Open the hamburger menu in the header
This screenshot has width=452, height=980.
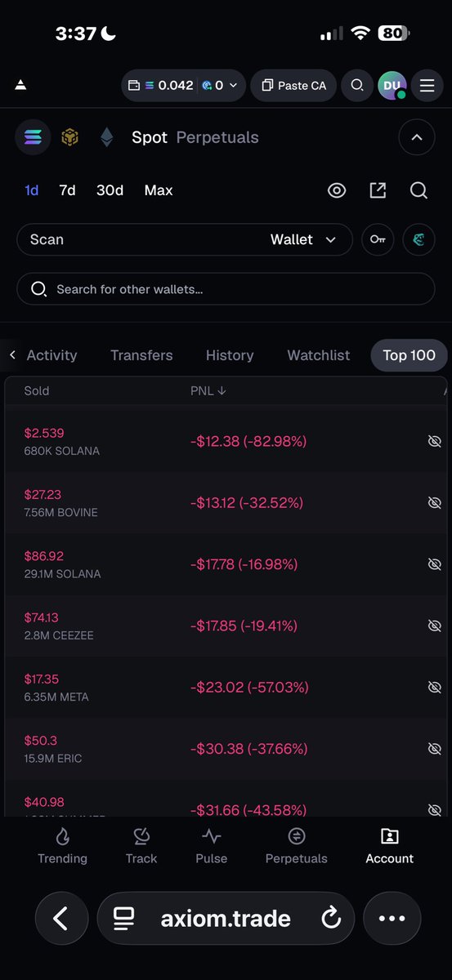[x=427, y=86]
